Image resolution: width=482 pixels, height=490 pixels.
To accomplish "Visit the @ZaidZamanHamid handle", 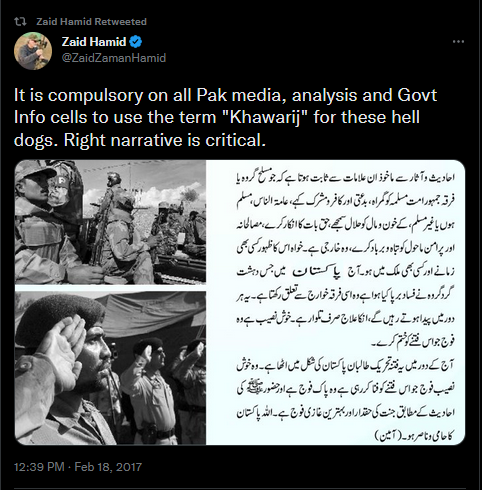I will coord(114,58).
